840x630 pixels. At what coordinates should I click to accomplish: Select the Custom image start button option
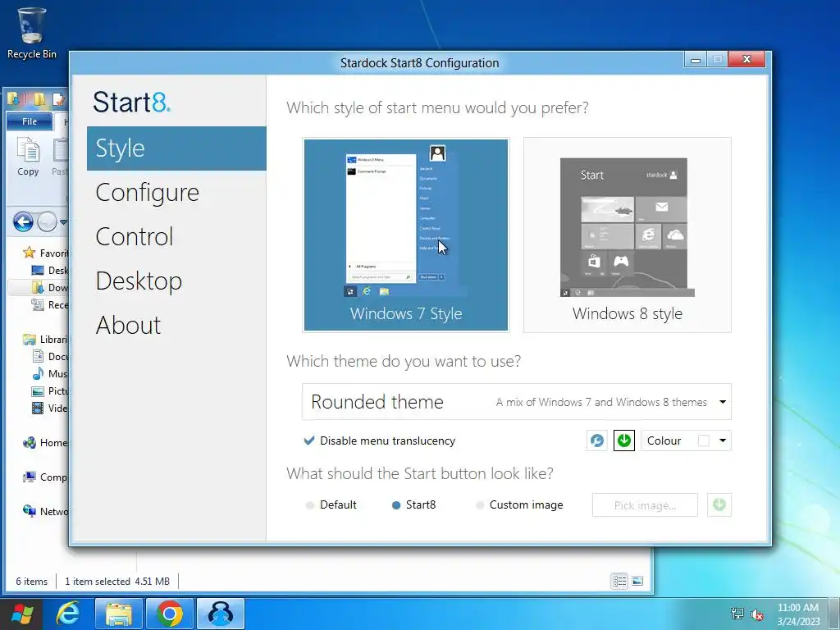coord(519,505)
